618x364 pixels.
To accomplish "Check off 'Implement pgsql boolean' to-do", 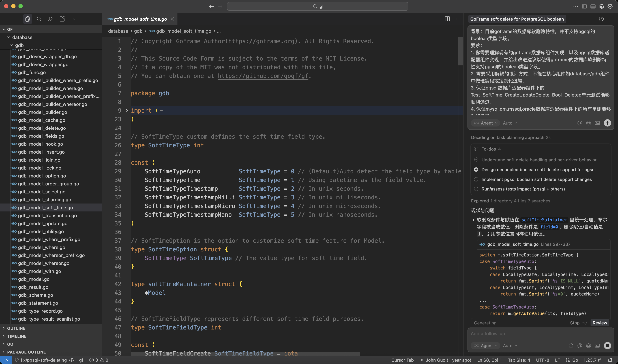I will [x=476, y=179].
